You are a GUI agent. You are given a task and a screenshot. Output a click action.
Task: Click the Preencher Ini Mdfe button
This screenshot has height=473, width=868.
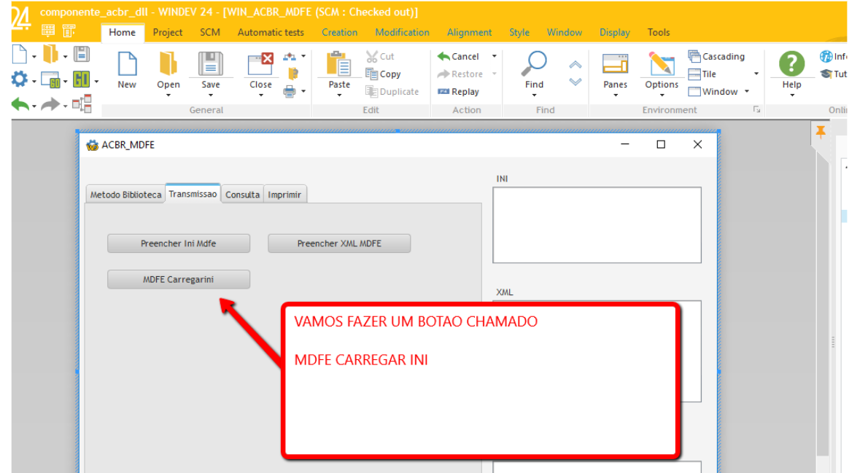pyautogui.click(x=178, y=243)
